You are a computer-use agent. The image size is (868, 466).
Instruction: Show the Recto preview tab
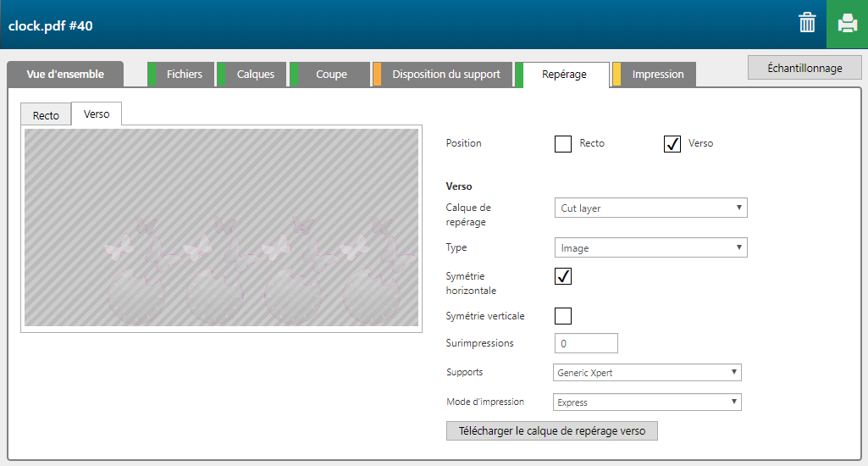point(46,115)
